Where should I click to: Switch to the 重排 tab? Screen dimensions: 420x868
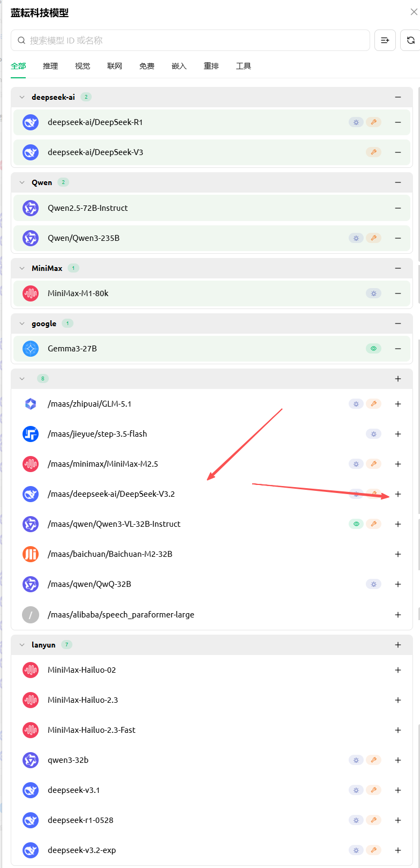[211, 66]
